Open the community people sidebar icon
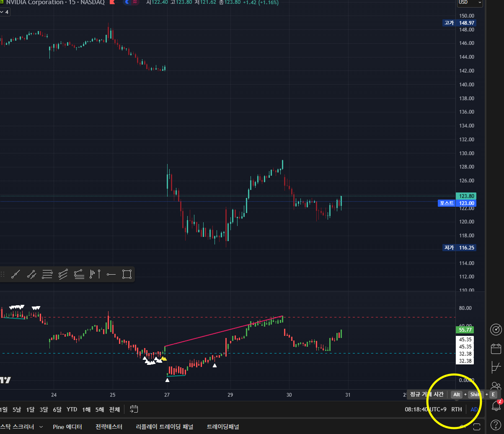 pos(497,386)
